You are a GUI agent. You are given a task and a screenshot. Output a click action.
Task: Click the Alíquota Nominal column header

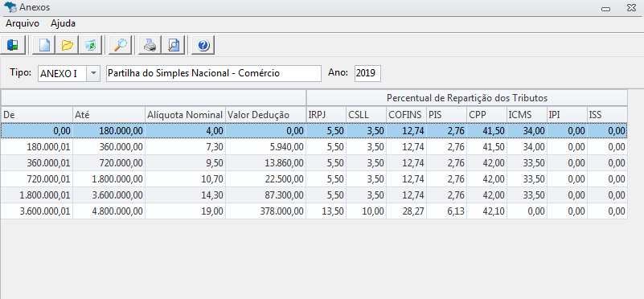[185, 115]
